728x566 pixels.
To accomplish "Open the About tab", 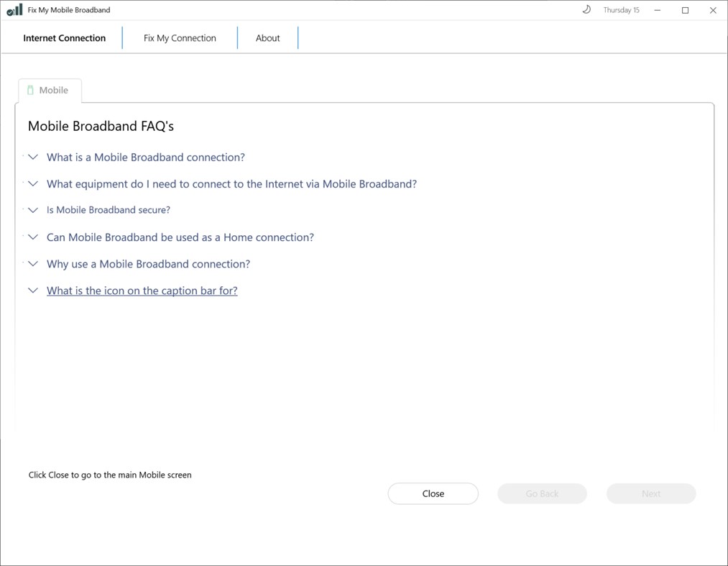I will point(267,37).
